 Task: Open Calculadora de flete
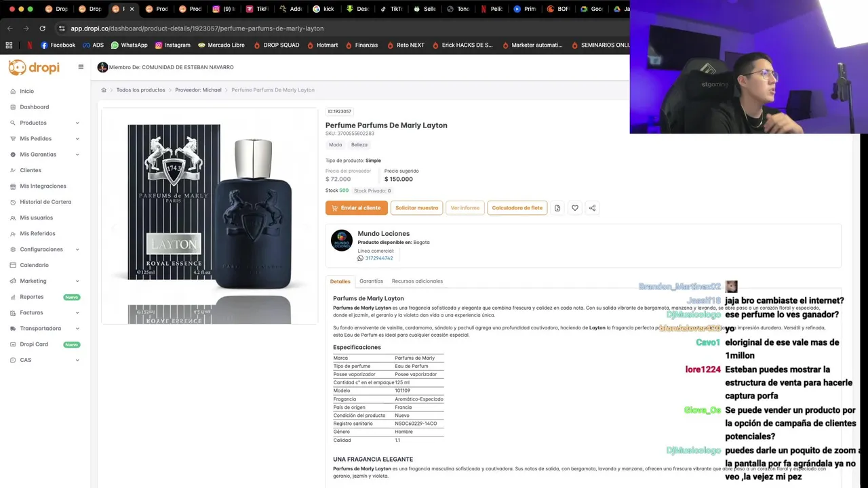pos(517,208)
